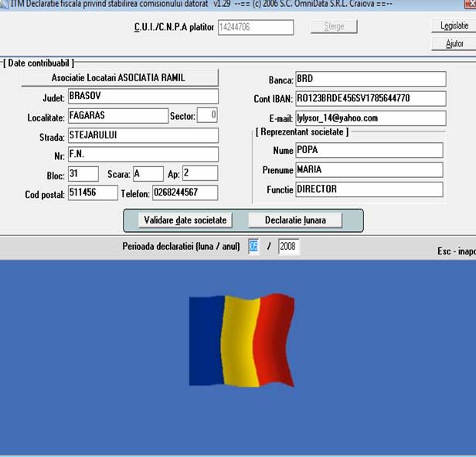The height and width of the screenshot is (457, 476).
Task: Click the Cod postal field
Action: click(x=92, y=193)
